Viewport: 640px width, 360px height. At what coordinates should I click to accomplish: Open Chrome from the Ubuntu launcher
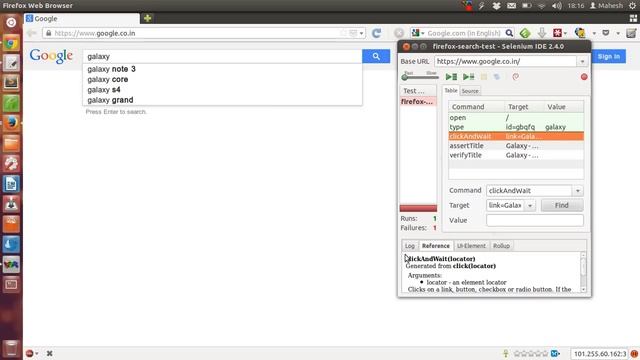pyautogui.click(x=11, y=42)
